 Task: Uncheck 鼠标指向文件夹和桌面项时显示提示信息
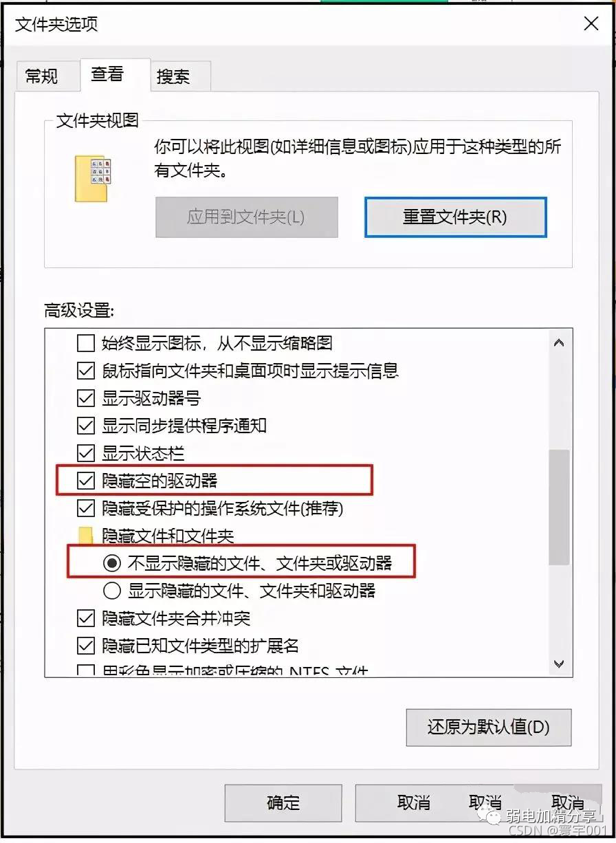(85, 371)
